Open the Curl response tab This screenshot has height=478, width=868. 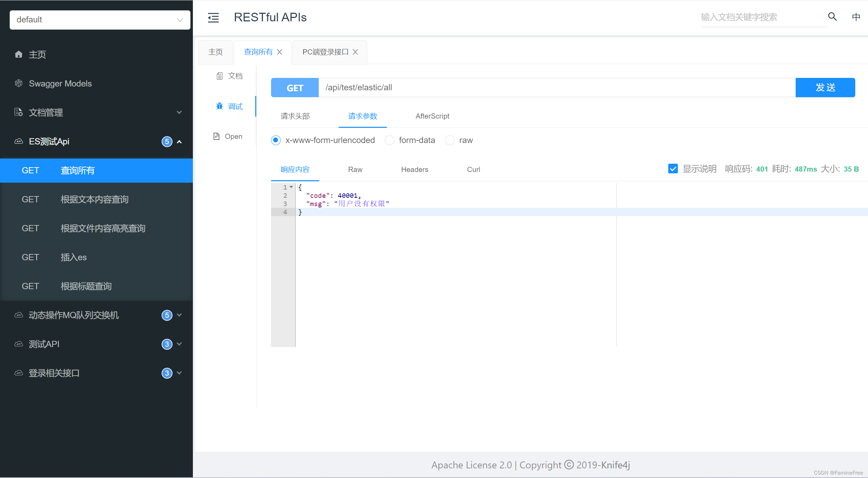[x=473, y=170]
